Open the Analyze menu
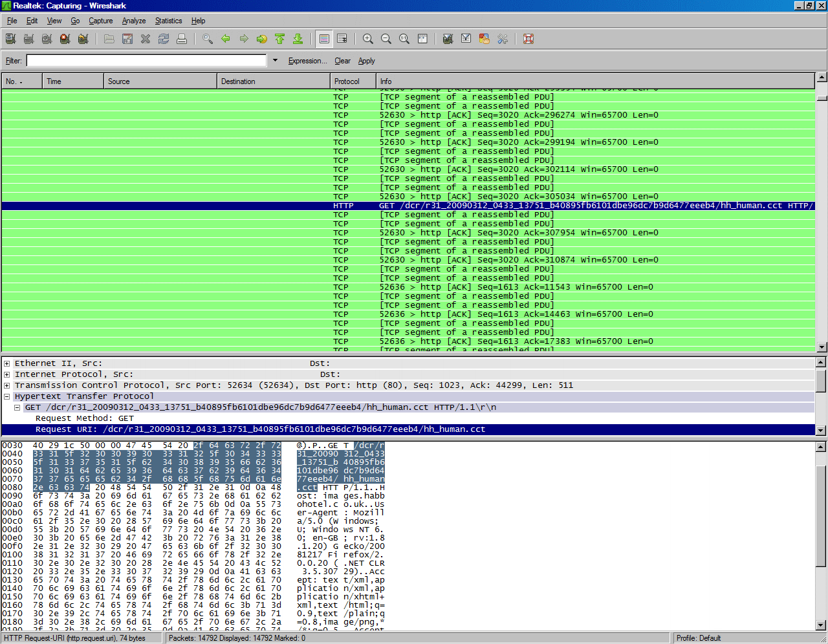 click(134, 21)
